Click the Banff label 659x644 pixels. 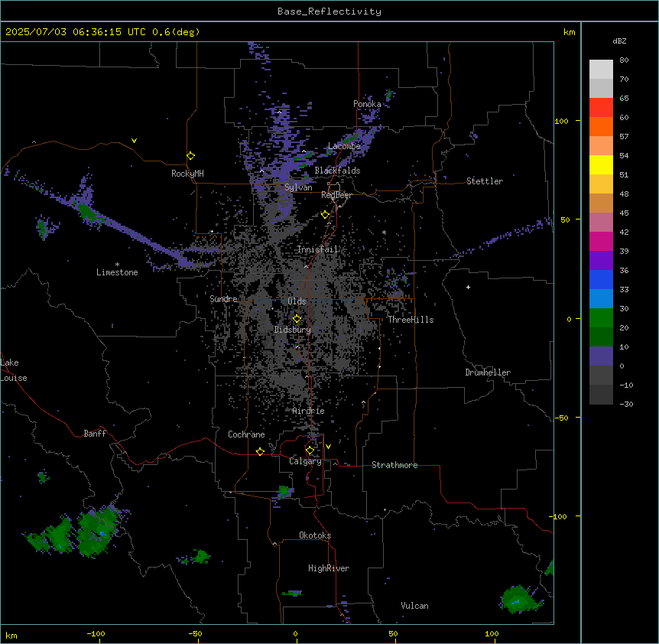95,434
